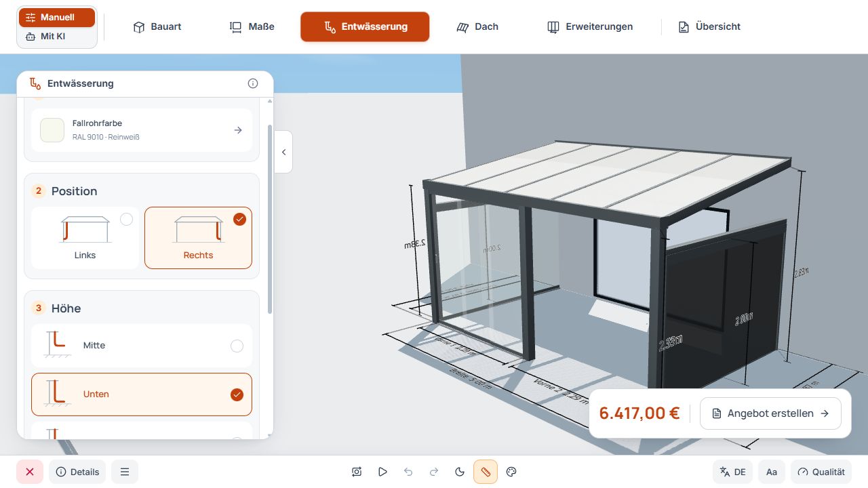Choose the Mitte height radio button
868x488 pixels.
tap(237, 346)
